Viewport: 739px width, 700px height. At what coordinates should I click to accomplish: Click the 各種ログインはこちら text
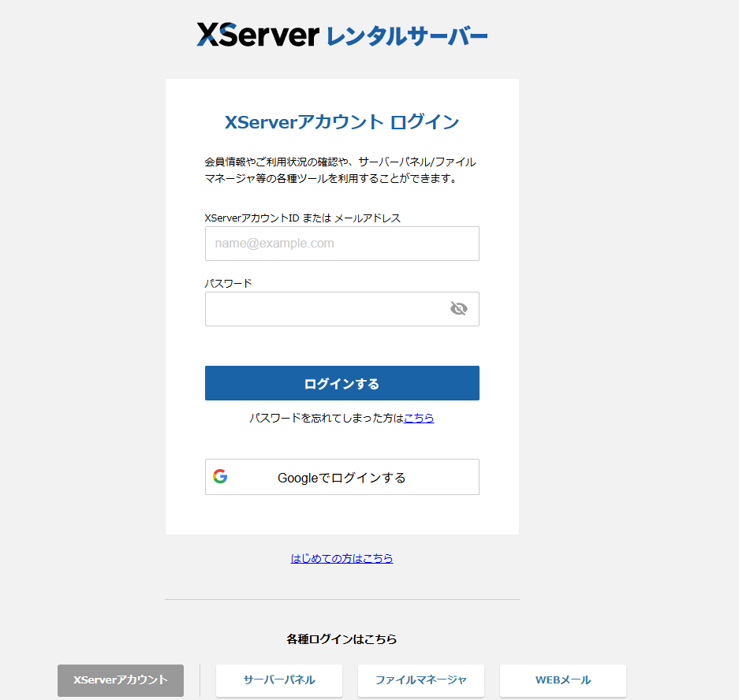(342, 639)
